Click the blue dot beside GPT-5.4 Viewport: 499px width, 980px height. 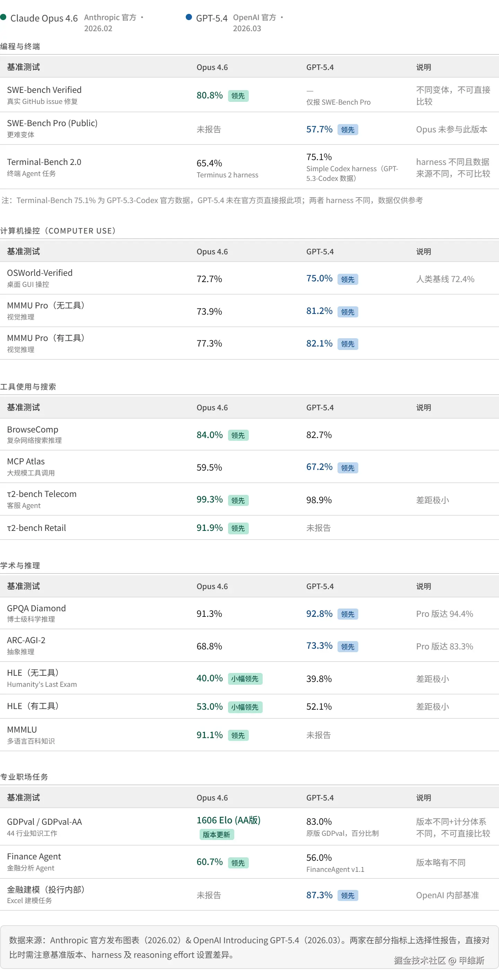189,17
